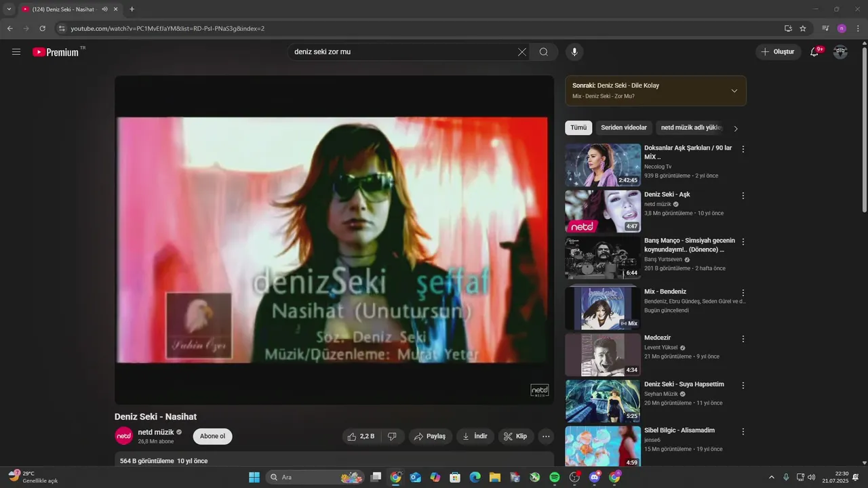This screenshot has width=868, height=488.
Task: Open Sibel Bilgic - Alisamadim title
Action: [x=679, y=430]
